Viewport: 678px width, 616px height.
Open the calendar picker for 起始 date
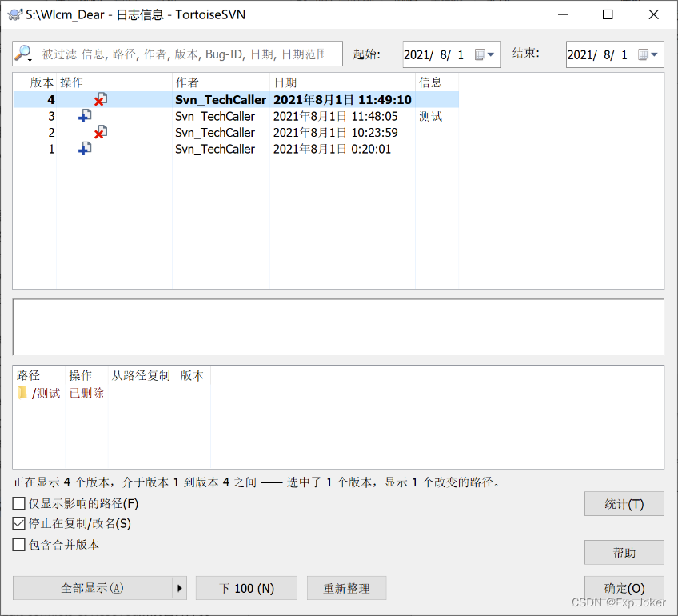(485, 54)
